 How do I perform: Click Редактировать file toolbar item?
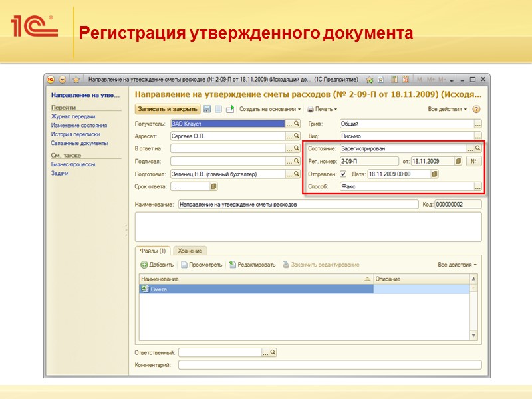point(252,265)
